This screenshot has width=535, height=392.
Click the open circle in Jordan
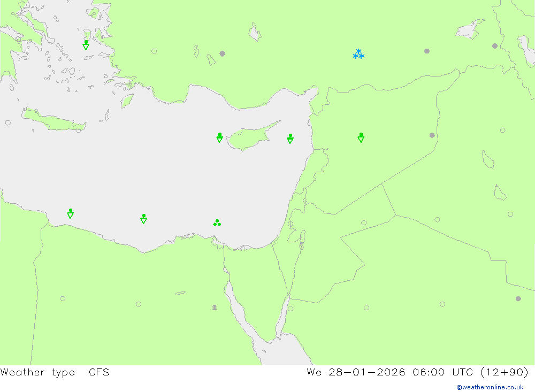point(364,223)
